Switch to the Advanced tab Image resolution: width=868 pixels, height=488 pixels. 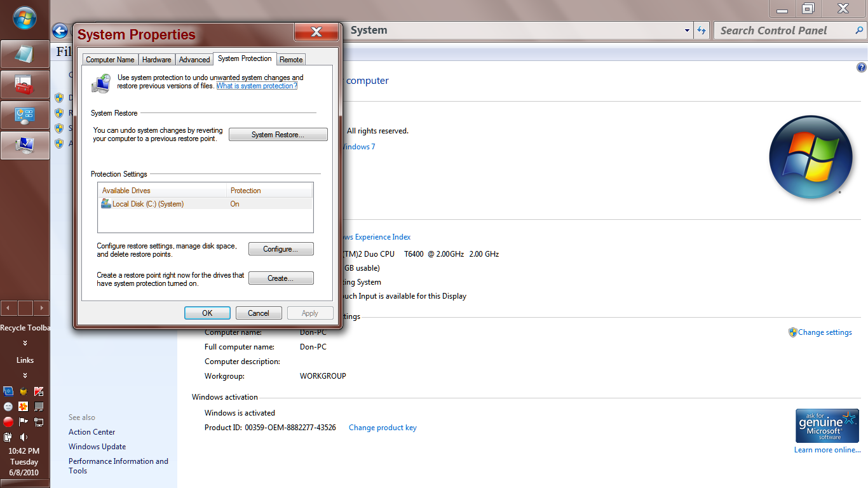194,59
